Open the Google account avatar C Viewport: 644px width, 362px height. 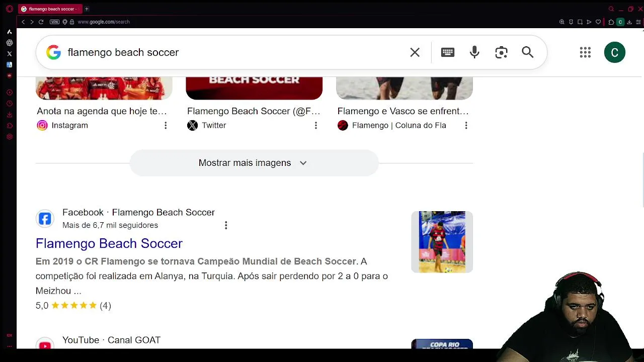pyautogui.click(x=615, y=52)
